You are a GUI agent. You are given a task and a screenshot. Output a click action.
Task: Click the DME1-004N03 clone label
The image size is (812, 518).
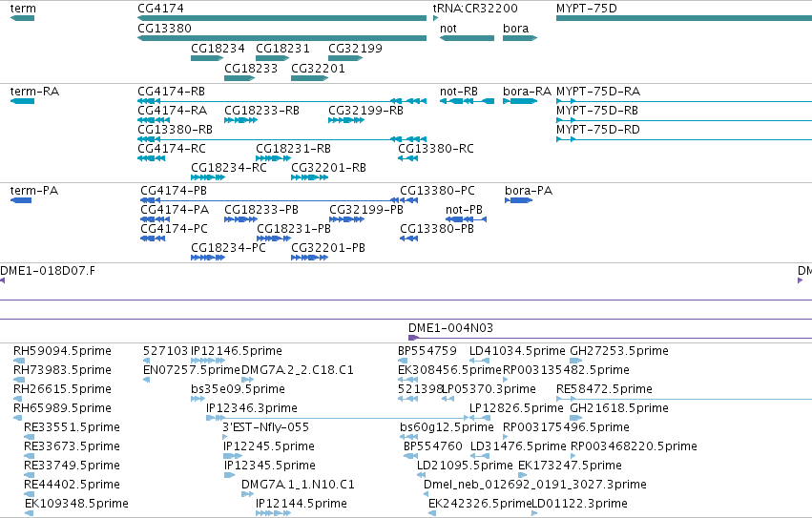point(450,328)
